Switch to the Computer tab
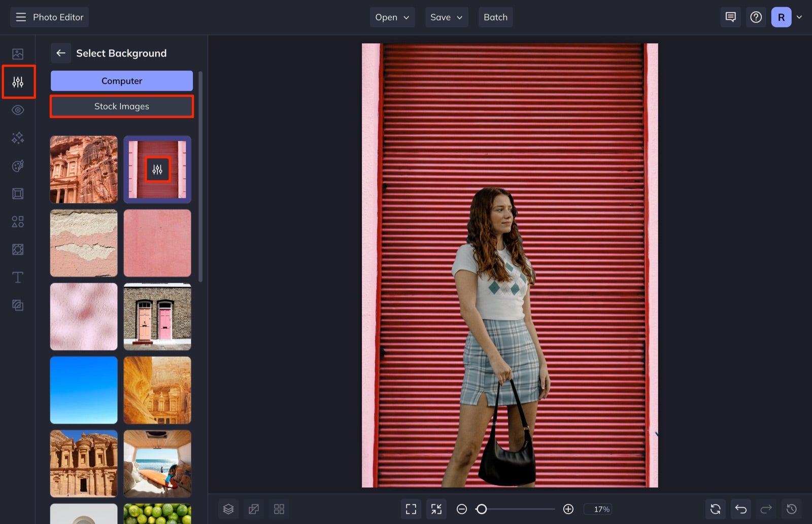The width and height of the screenshot is (812, 524). point(121,80)
